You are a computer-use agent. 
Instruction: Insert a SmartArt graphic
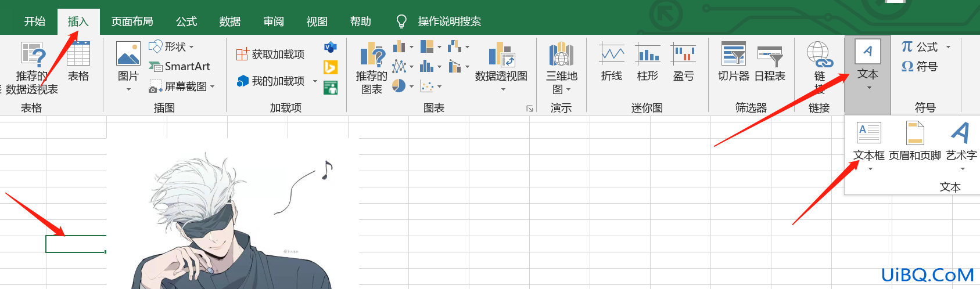pyautogui.click(x=180, y=67)
